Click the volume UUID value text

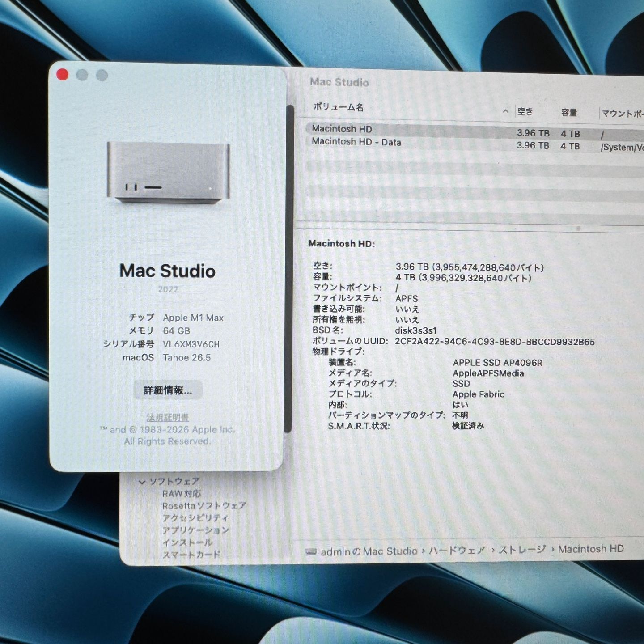[495, 342]
